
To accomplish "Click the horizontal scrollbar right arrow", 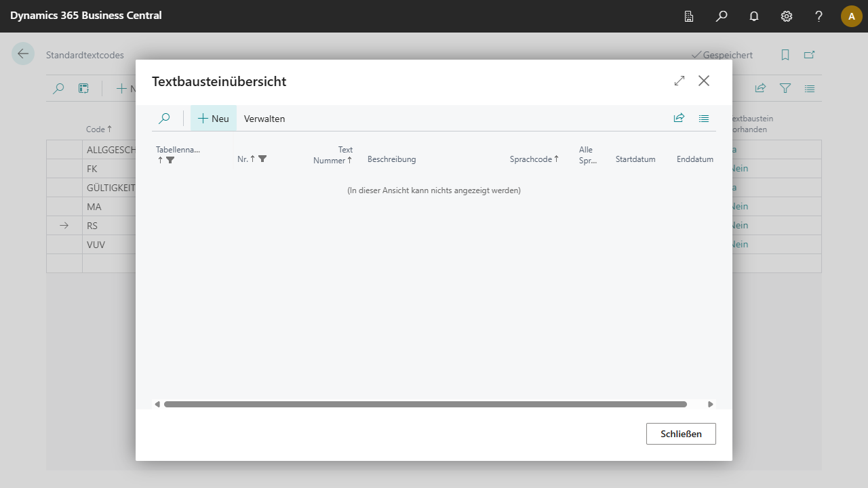I will (710, 405).
